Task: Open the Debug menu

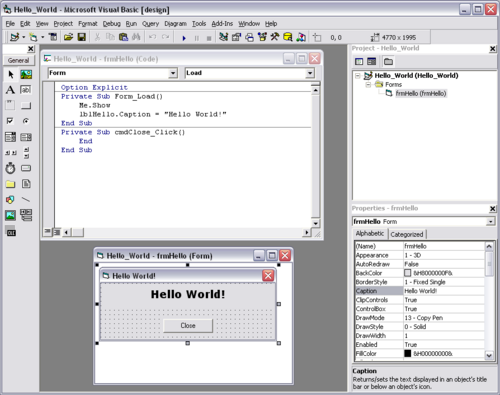Action: click(x=111, y=24)
